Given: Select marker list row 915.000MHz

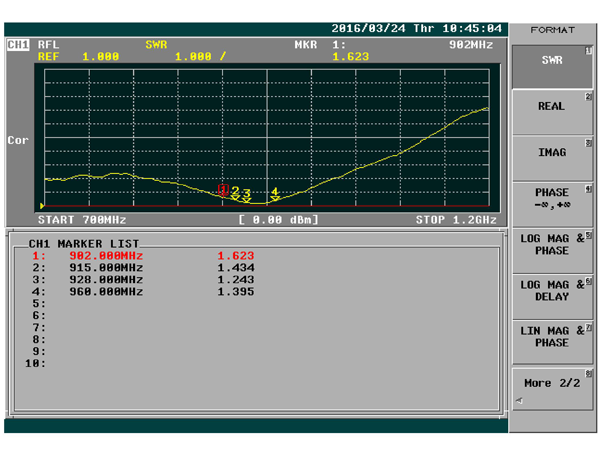Looking at the screenshot, I should pyautogui.click(x=143, y=267).
